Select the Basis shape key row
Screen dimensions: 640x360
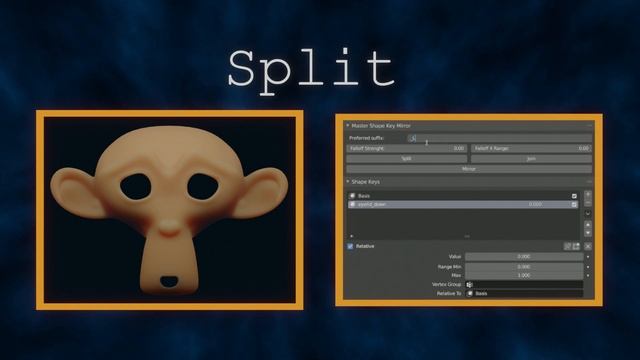tap(463, 196)
